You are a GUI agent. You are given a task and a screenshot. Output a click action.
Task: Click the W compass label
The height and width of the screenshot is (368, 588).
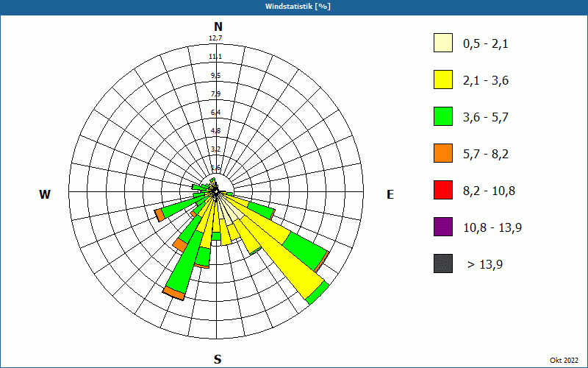pos(45,194)
